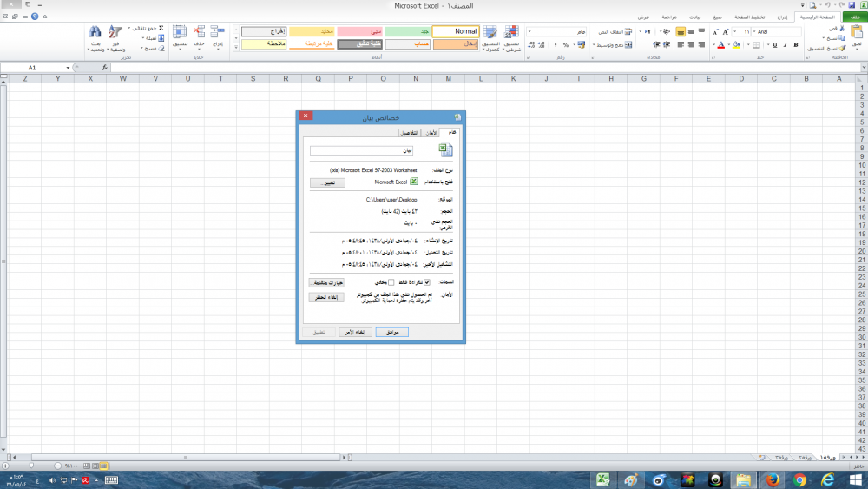Click the yellow fill color swatch
The image size is (868, 489).
[736, 45]
